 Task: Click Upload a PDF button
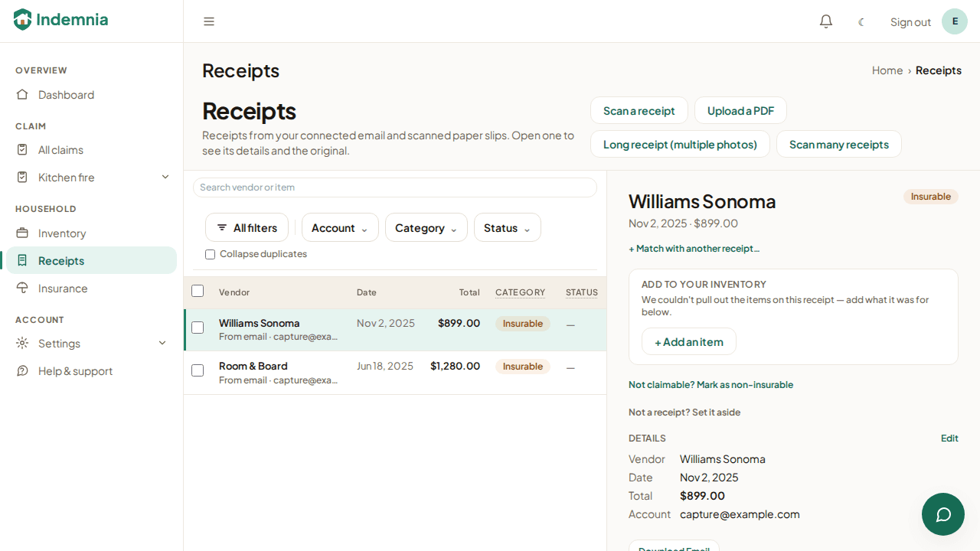click(x=740, y=110)
